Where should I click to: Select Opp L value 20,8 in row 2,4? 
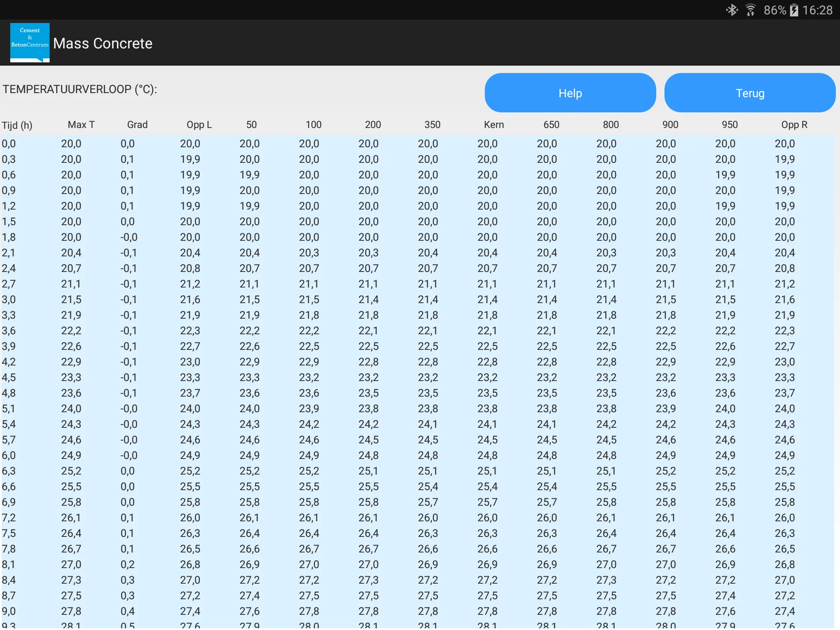(190, 268)
